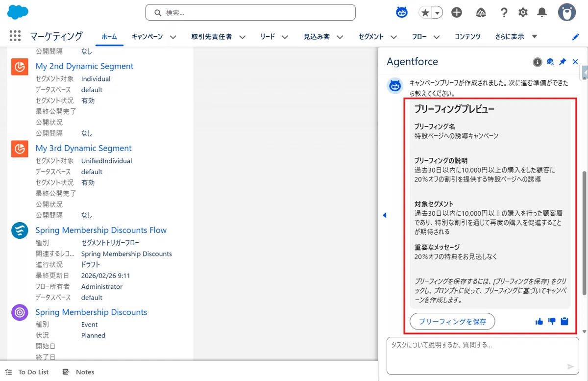The height and width of the screenshot is (381, 588).
Task: Open the notifications bell
Action: click(x=542, y=13)
